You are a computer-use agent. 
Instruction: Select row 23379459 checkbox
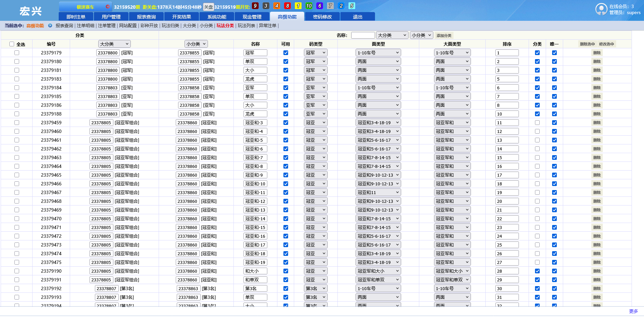17,123
